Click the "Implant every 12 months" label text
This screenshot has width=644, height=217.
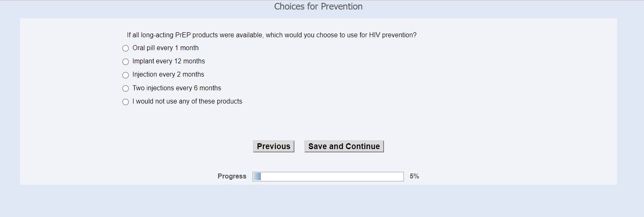pyautogui.click(x=168, y=61)
